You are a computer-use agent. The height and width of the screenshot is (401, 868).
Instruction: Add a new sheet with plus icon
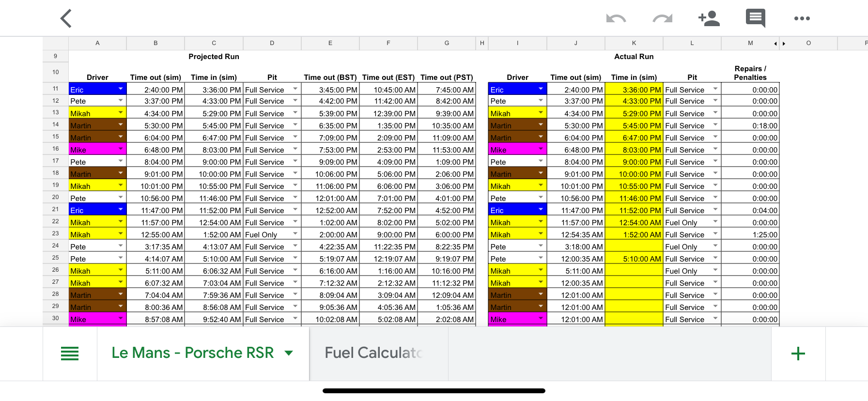[x=798, y=354]
